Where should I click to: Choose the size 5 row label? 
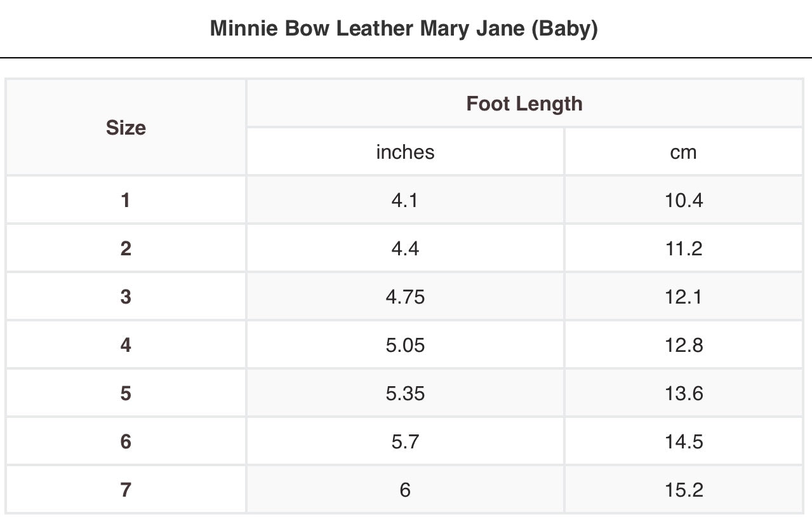pyautogui.click(x=126, y=393)
